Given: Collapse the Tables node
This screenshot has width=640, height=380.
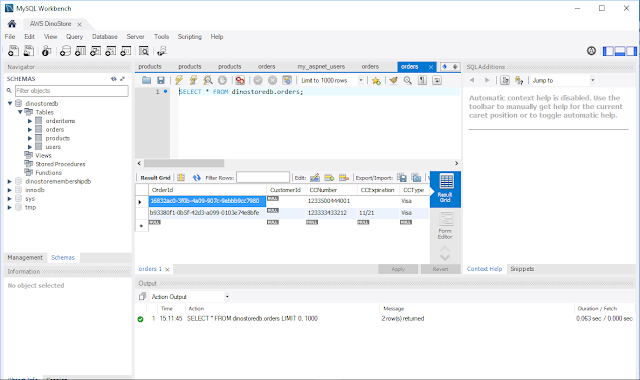Looking at the screenshot, I should tap(20, 112).
